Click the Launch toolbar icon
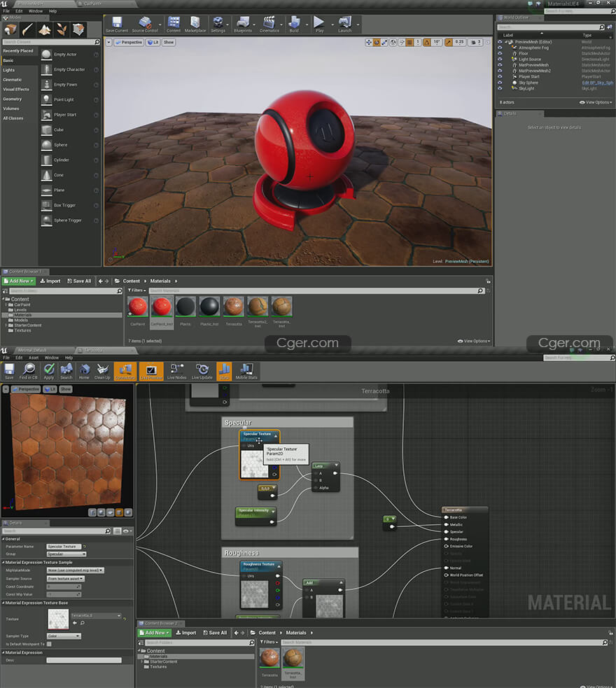616x688 pixels. point(345,24)
